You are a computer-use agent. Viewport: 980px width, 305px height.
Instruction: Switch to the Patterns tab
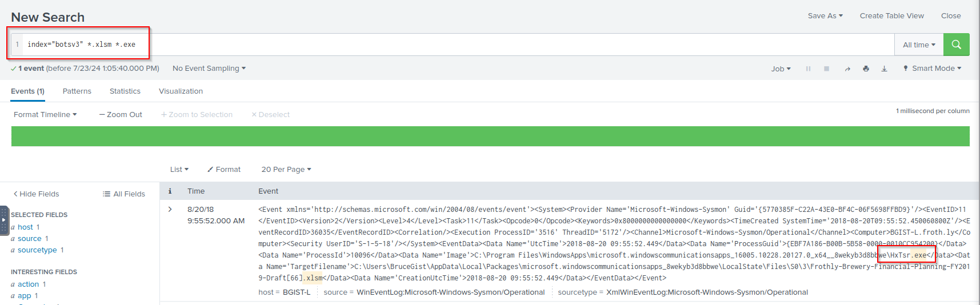[x=77, y=91]
